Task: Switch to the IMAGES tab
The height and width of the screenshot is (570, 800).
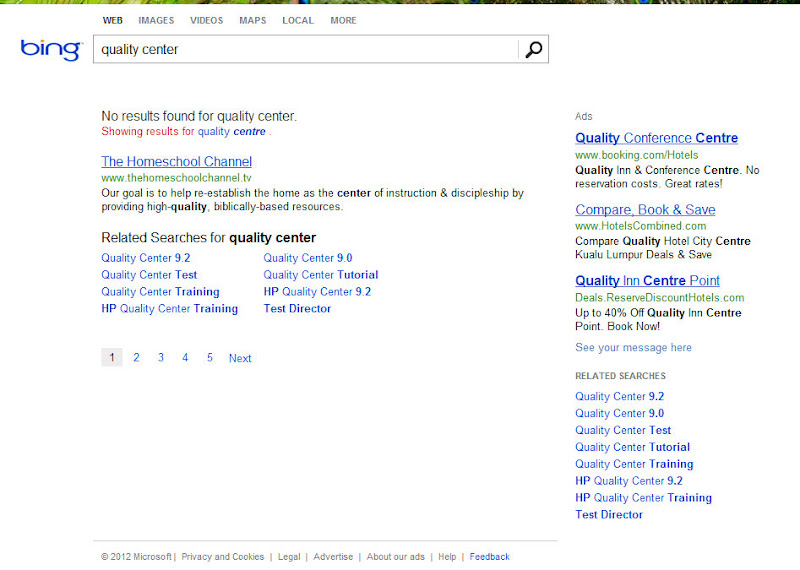Action: pos(156,20)
